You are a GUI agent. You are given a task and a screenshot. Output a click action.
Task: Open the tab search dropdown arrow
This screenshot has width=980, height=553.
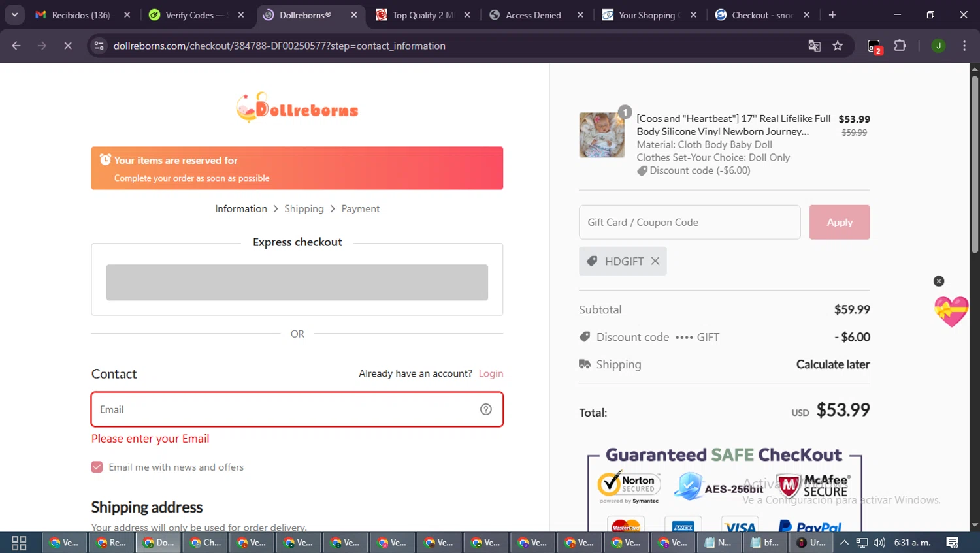pos(14,14)
